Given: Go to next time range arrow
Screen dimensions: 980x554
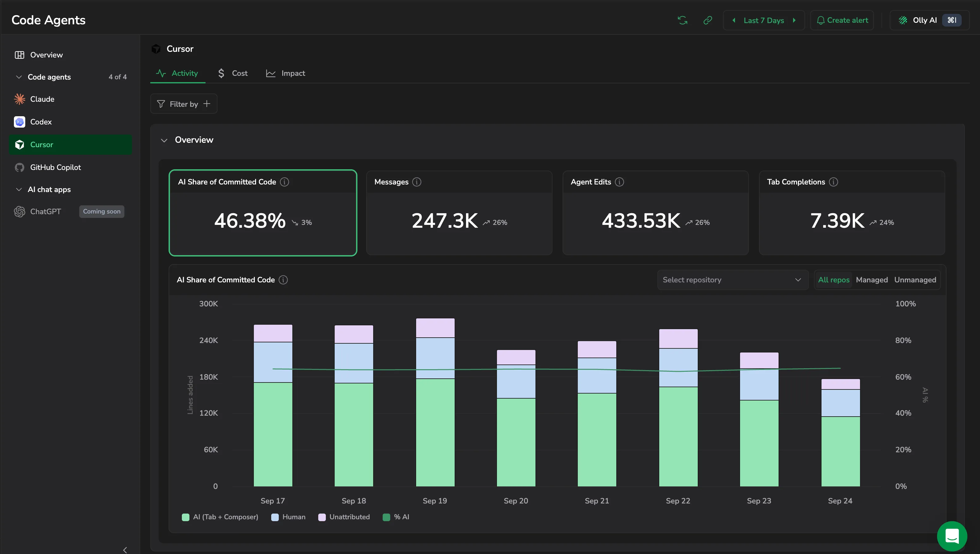Looking at the screenshot, I should (794, 20).
